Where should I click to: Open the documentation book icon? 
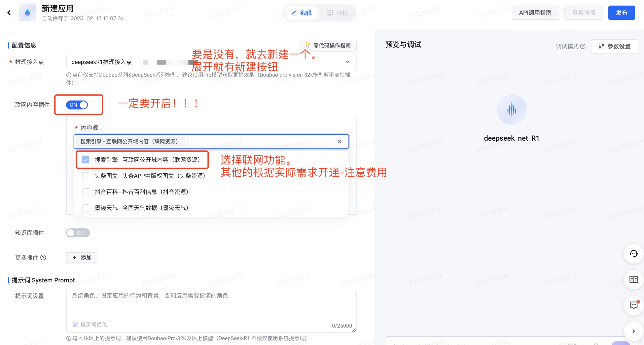[x=633, y=279]
